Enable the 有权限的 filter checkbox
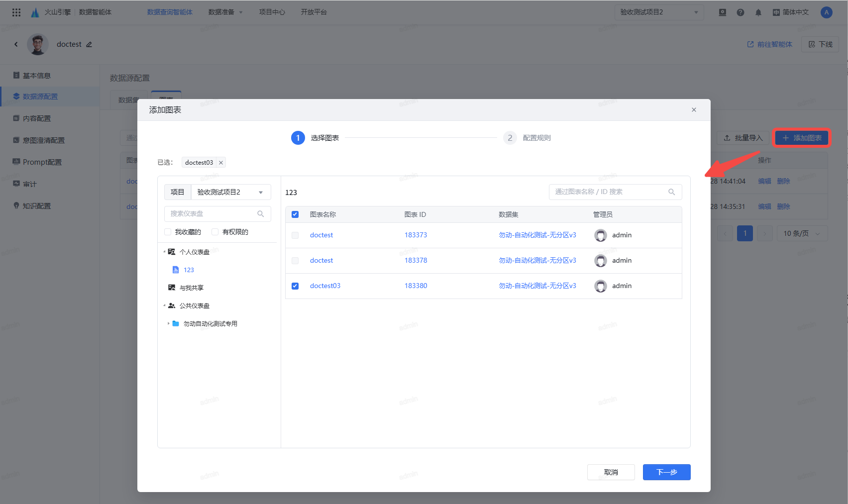848x504 pixels. tap(215, 232)
